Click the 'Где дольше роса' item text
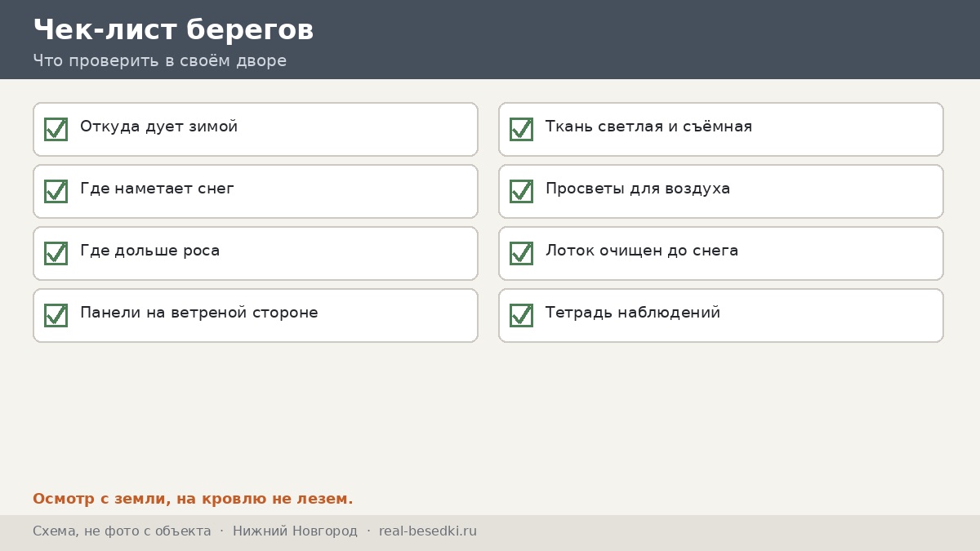 (x=149, y=251)
